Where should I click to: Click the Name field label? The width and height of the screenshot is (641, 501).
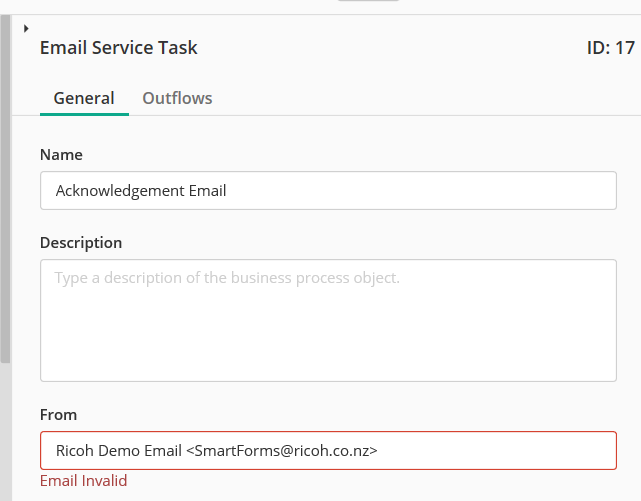coord(61,155)
